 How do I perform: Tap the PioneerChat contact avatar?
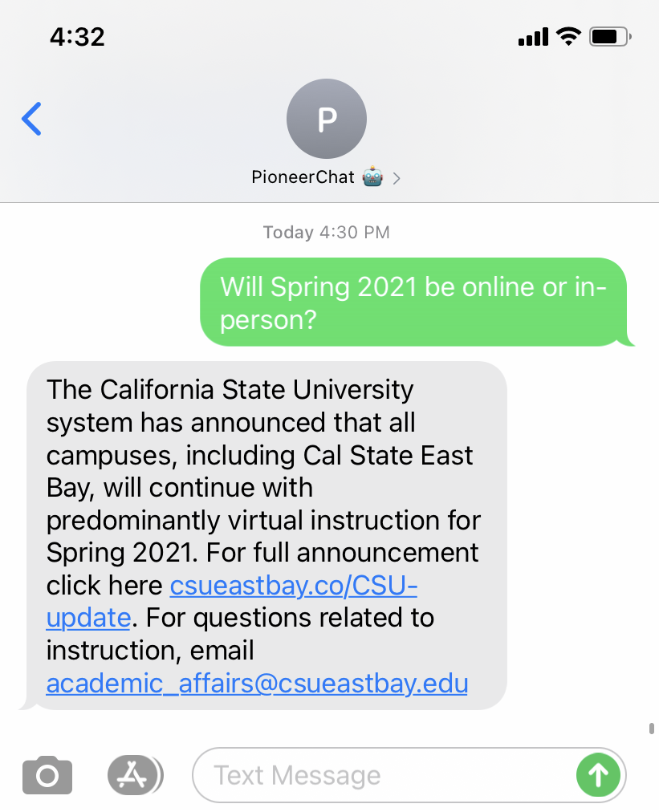[327, 119]
